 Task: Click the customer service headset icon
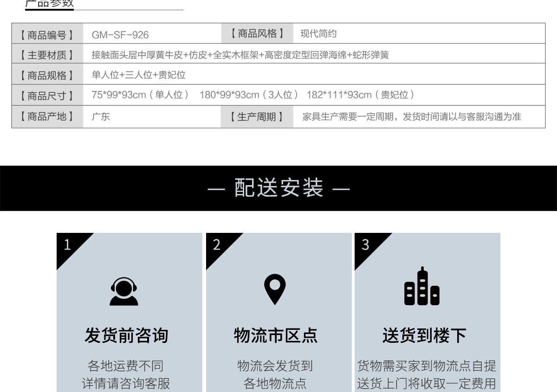124,291
